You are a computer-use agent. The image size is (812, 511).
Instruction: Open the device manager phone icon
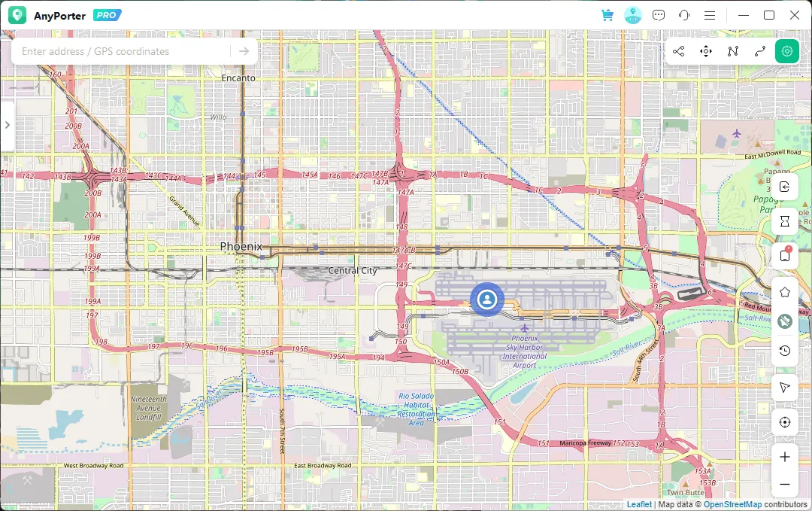[x=785, y=256]
